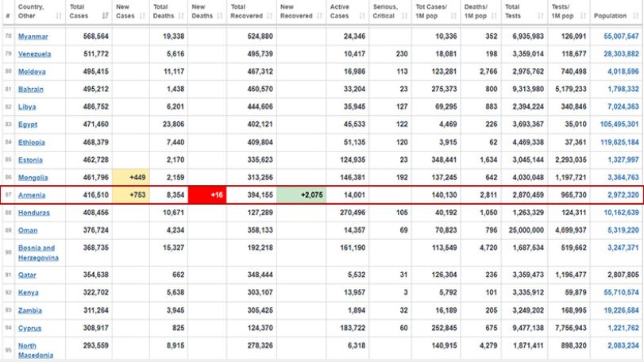This screenshot has height=362, width=644.
Task: Open the Armenia country link
Action: [32, 196]
